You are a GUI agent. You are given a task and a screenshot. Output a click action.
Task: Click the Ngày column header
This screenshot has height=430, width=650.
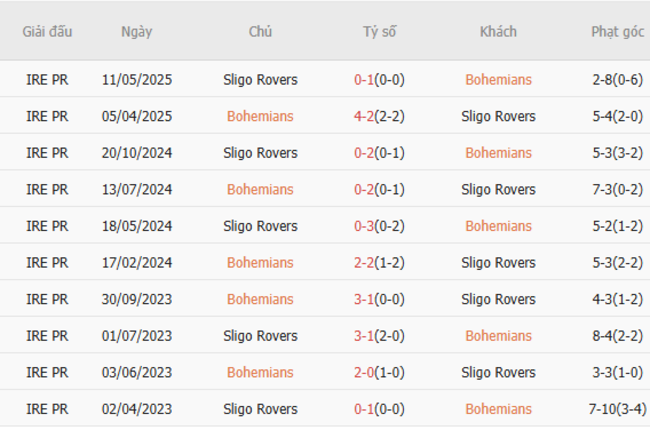(x=137, y=32)
